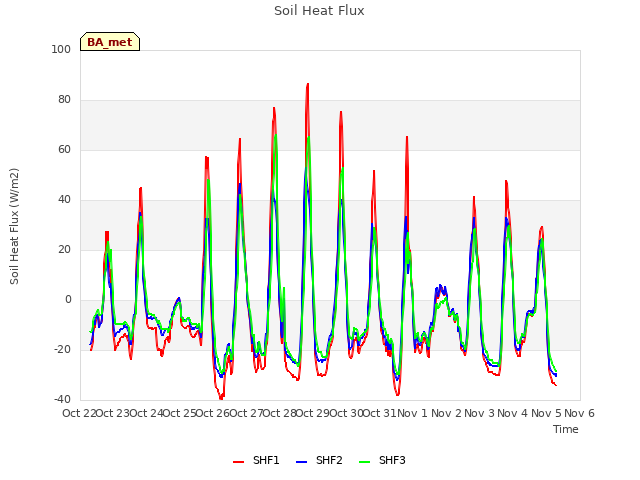Click the lowest red SHF1 trough near -40
Screen dimensions: 640x480
pyautogui.click(x=221, y=398)
